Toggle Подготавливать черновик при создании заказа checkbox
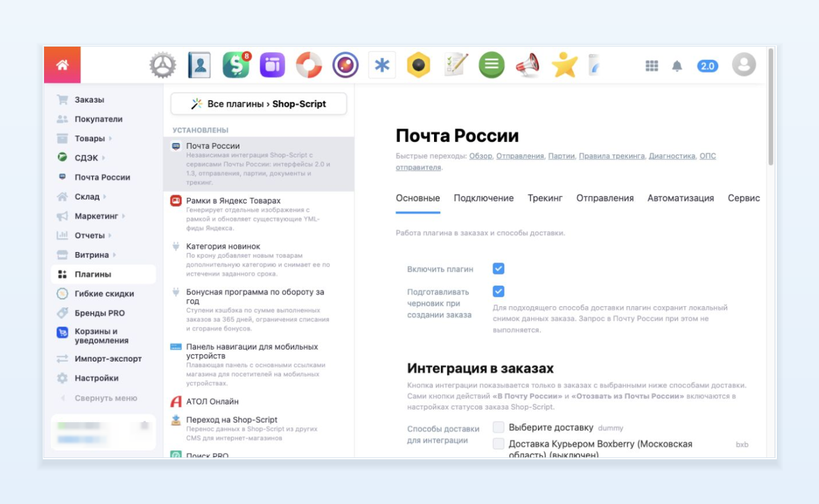Viewport: 819px width, 504px height. pyautogui.click(x=498, y=292)
